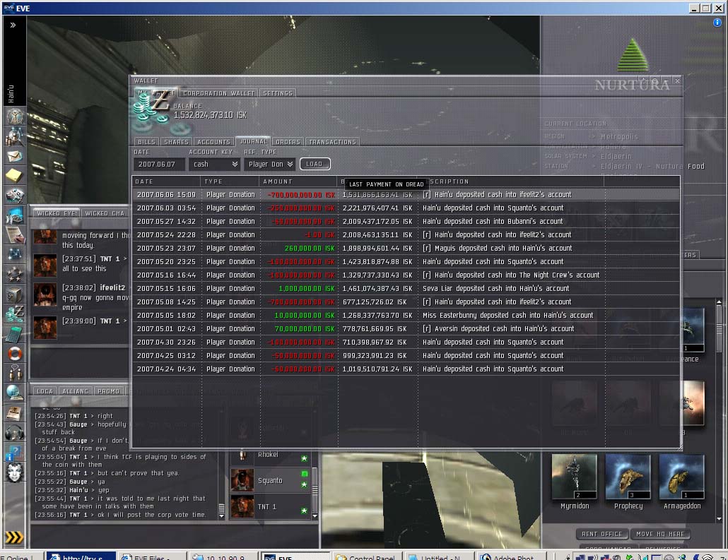The width and height of the screenshot is (728, 560).
Task: Sort journal by Amount column header
Action: (x=299, y=181)
